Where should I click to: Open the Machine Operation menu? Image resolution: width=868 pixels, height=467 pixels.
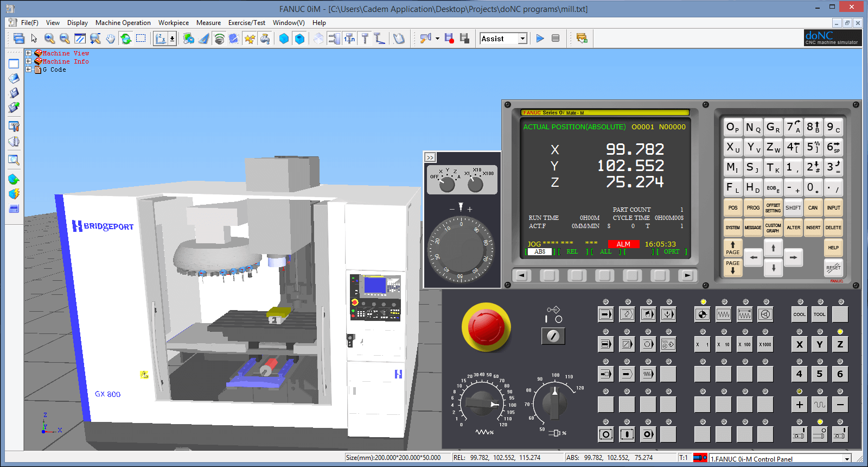click(123, 23)
